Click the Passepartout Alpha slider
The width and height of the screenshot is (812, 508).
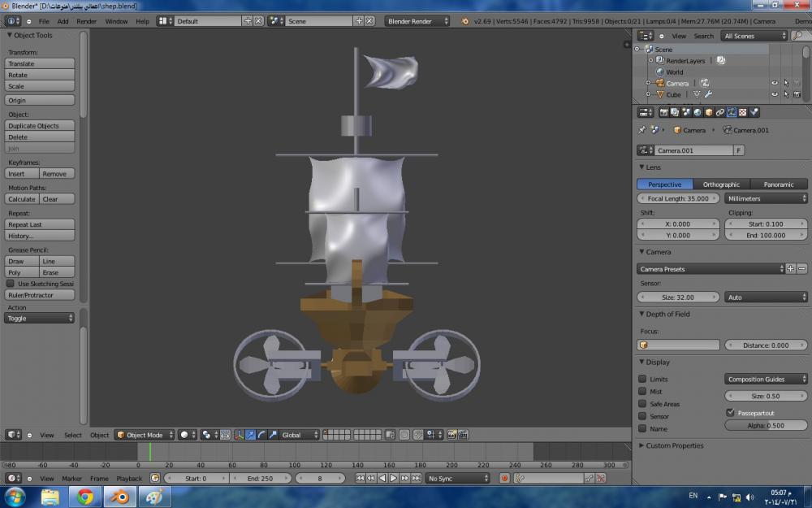click(765, 425)
